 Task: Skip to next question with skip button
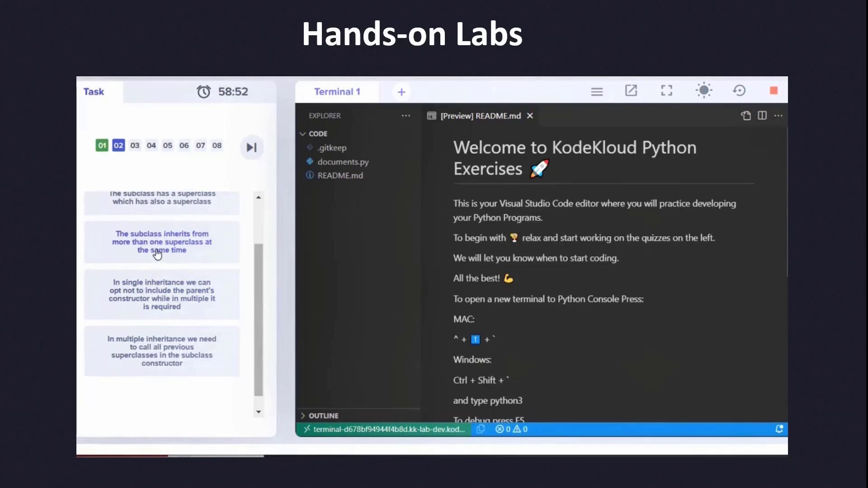click(251, 147)
